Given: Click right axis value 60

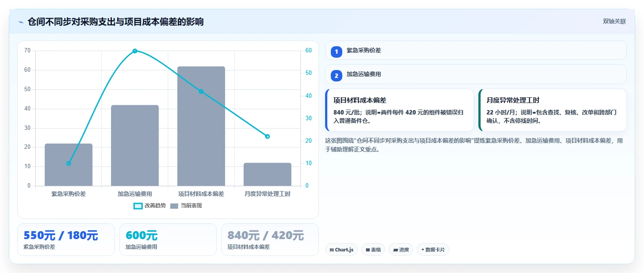Looking at the screenshot, I should [x=309, y=51].
